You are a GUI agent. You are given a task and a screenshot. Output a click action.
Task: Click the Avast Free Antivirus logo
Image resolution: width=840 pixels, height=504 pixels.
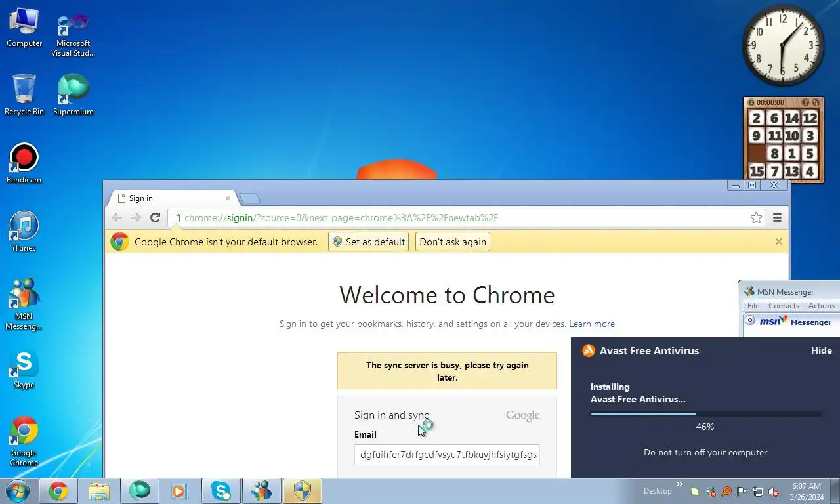click(x=589, y=350)
